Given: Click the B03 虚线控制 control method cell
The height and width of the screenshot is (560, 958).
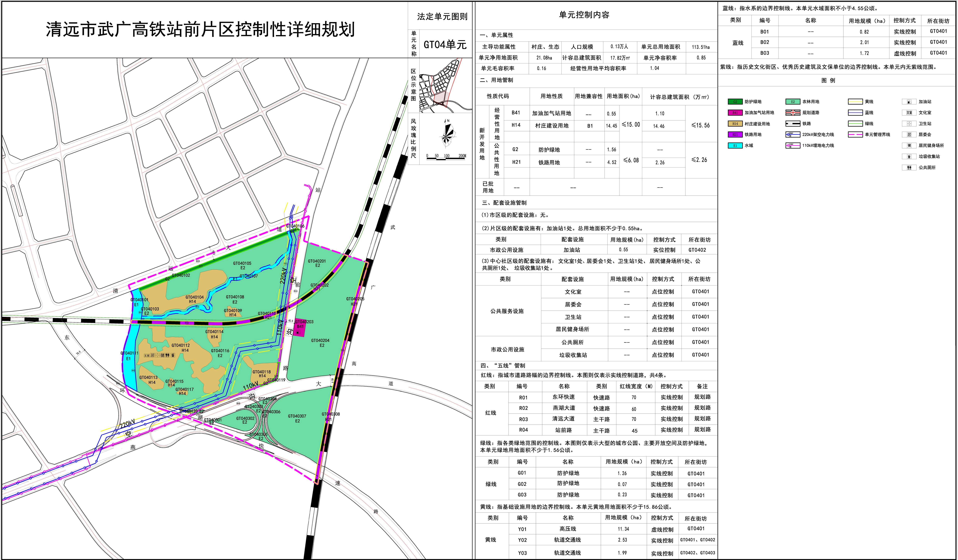Looking at the screenshot, I should (x=905, y=54).
